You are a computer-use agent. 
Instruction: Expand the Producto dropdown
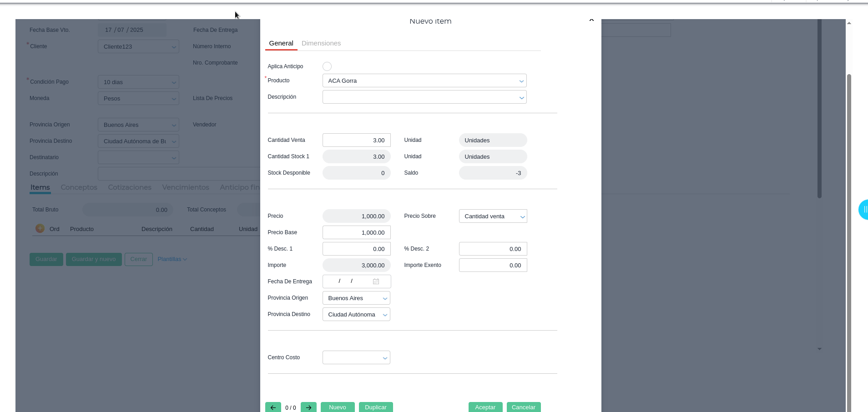(x=521, y=81)
